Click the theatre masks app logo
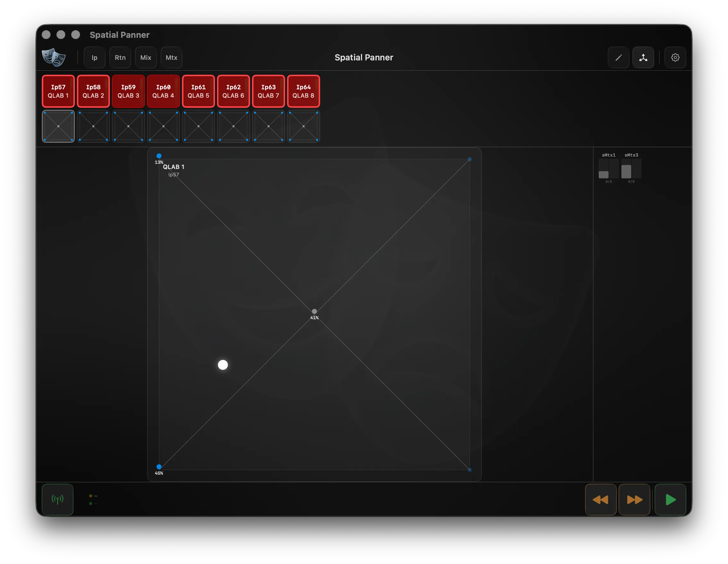728x564 pixels. [54, 57]
